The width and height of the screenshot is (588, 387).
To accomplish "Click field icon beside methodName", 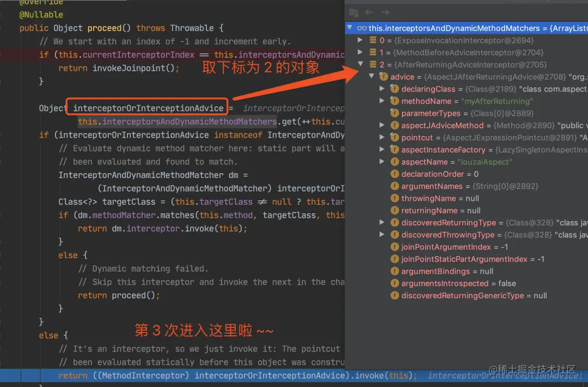I will click(394, 101).
